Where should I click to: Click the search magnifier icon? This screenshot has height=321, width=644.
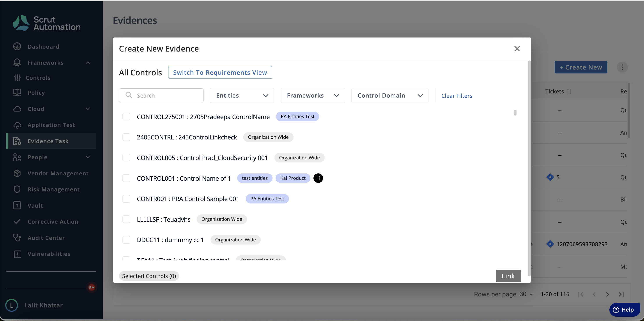click(x=129, y=95)
